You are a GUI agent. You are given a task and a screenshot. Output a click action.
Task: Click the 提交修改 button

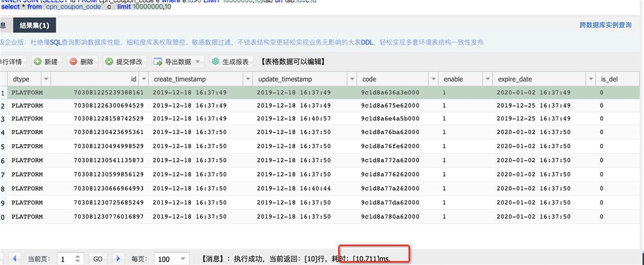[x=124, y=62]
